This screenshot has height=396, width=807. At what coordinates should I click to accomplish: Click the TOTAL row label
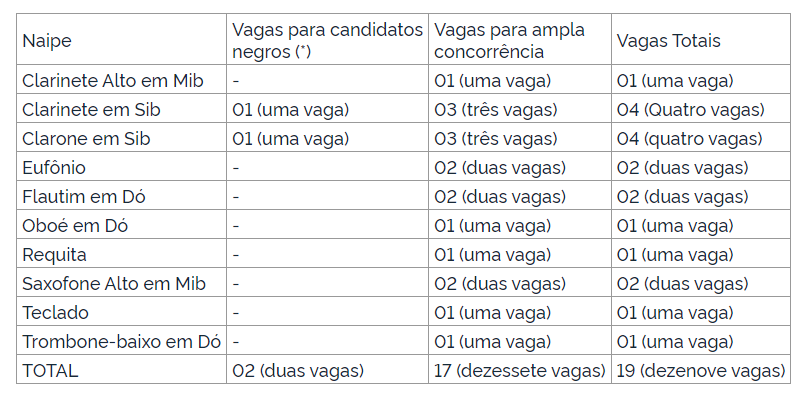point(121,369)
